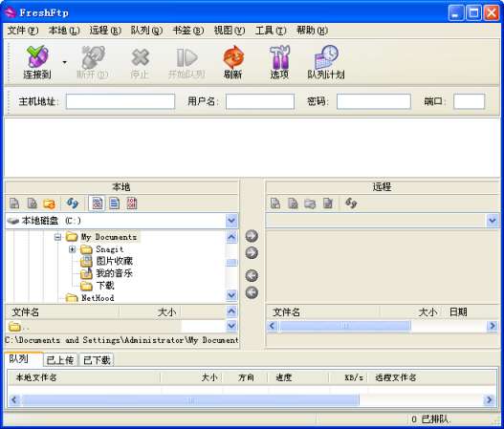Open the 本地磁盘 (C:) drive dropdown

231,221
